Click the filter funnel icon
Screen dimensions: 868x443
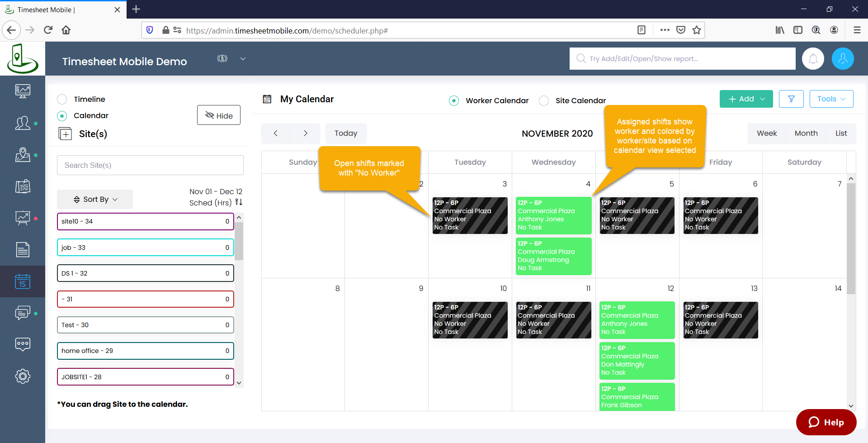click(x=791, y=99)
